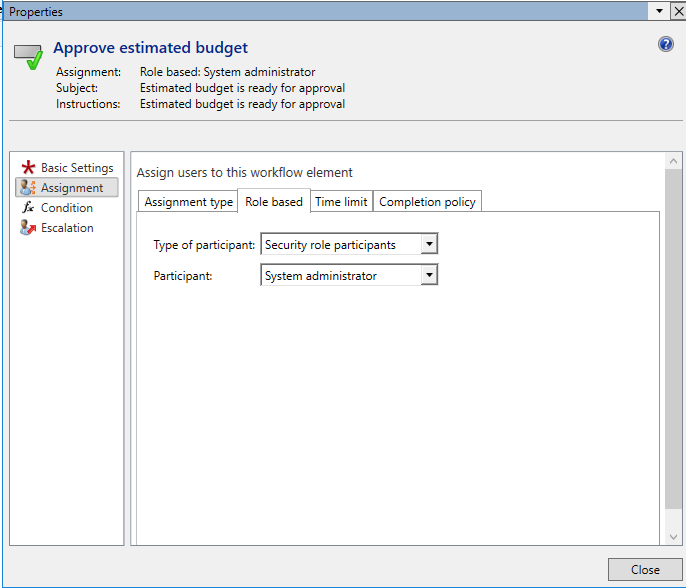The width and height of the screenshot is (686, 588).
Task: Click the Assignment users icon in sidebar
Action: tap(28, 188)
